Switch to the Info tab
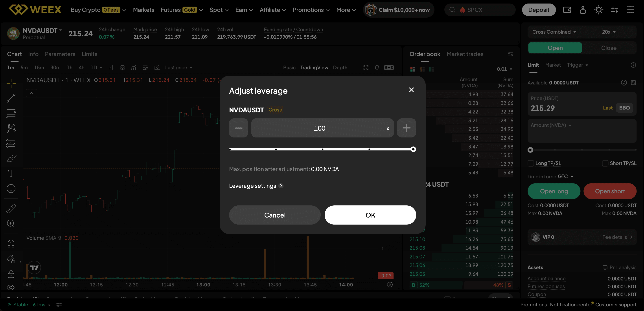The image size is (644, 311). tap(33, 54)
